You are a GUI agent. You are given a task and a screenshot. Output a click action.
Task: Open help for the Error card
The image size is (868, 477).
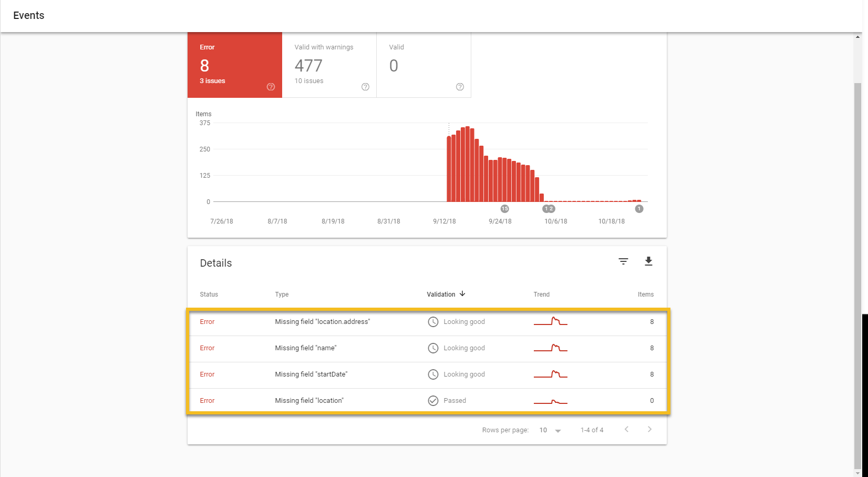(271, 87)
